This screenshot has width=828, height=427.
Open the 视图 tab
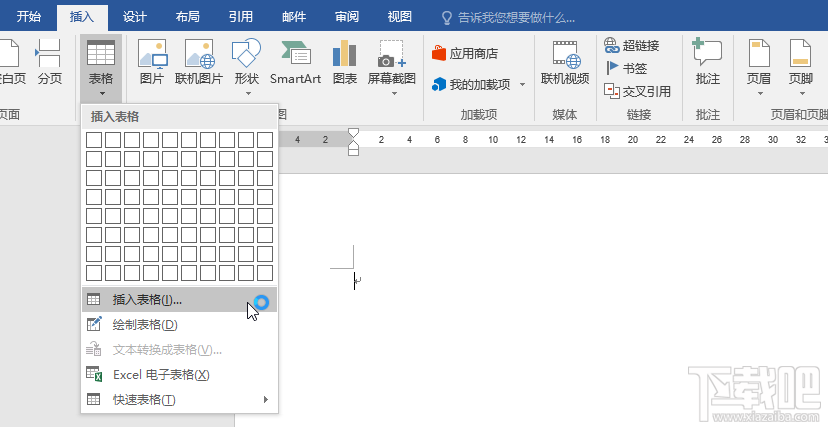click(x=399, y=17)
